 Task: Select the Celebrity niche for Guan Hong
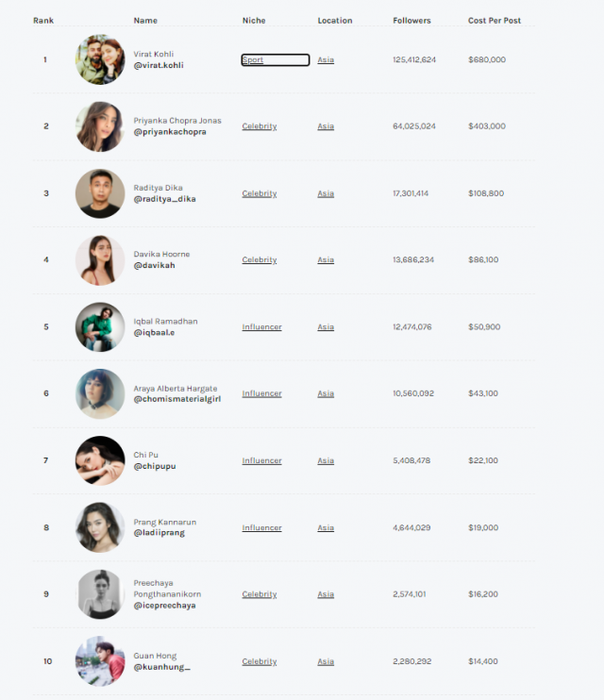click(260, 661)
